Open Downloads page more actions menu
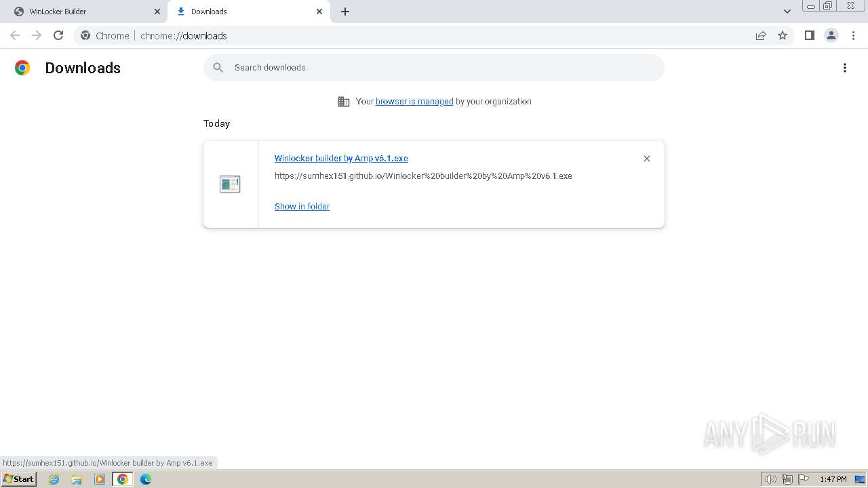Screen dimensions: 868x488 click(845, 68)
